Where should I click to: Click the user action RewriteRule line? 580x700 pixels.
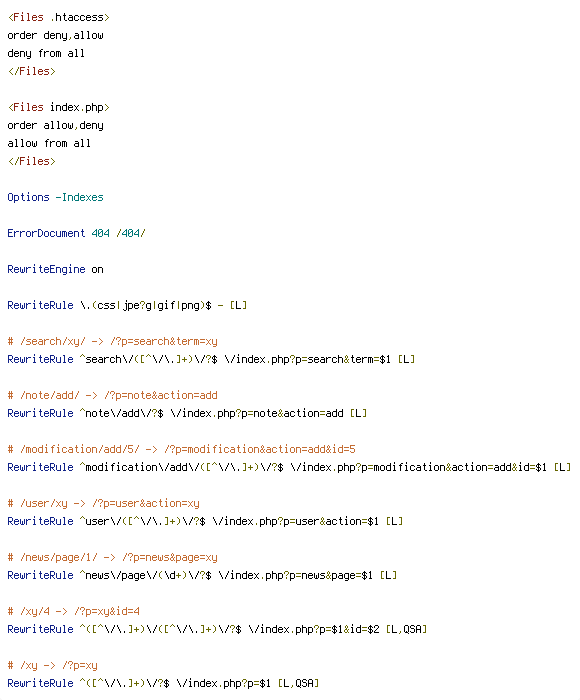[x=205, y=521]
